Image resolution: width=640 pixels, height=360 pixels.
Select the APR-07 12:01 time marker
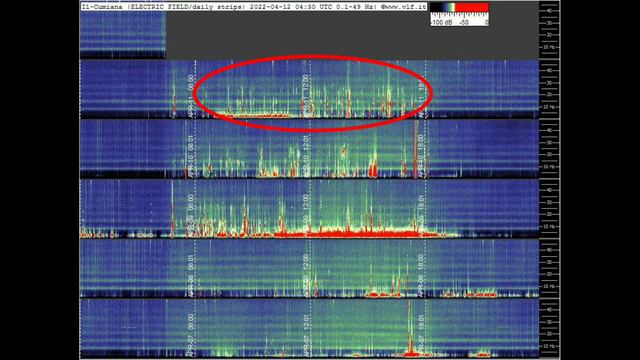(x=306, y=336)
